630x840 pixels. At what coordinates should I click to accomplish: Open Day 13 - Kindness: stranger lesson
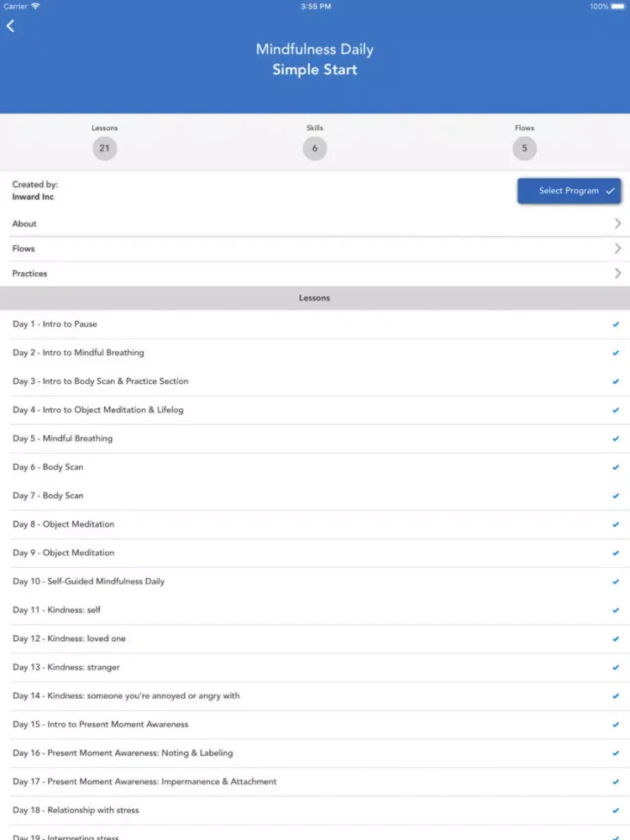[66, 667]
